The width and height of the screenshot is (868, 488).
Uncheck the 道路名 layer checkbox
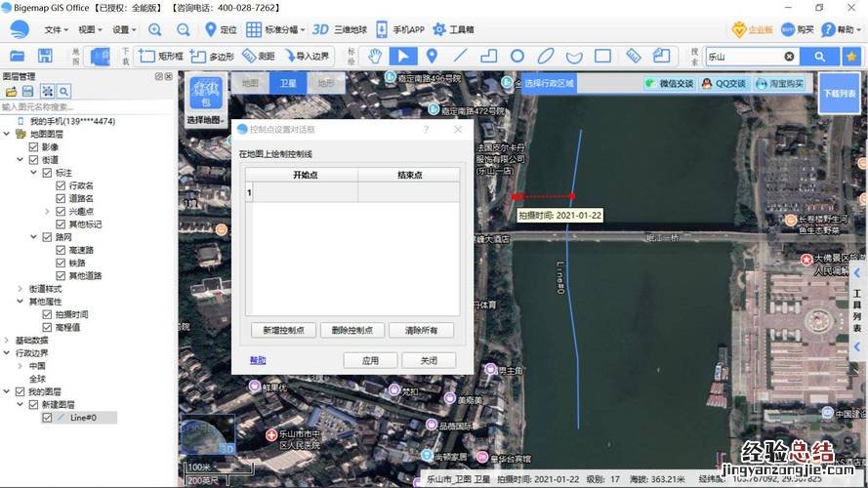point(61,198)
